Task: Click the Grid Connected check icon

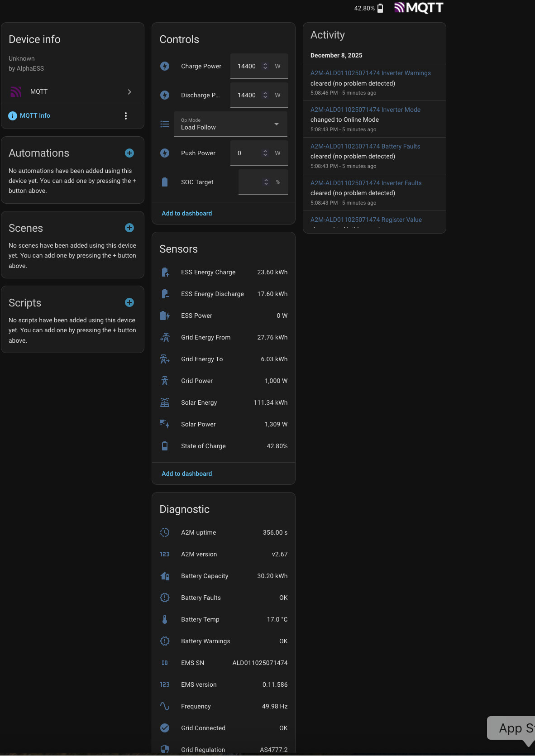Action: 165,728
